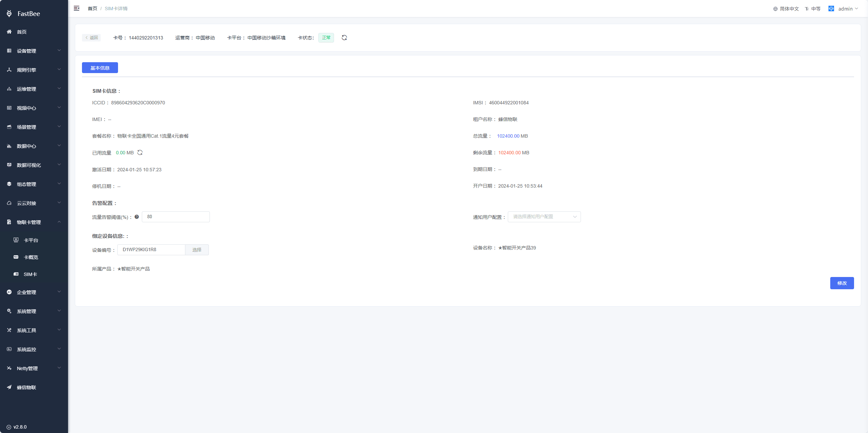The image size is (868, 433).
Task: Click the 设备编号 input field
Action: point(151,250)
